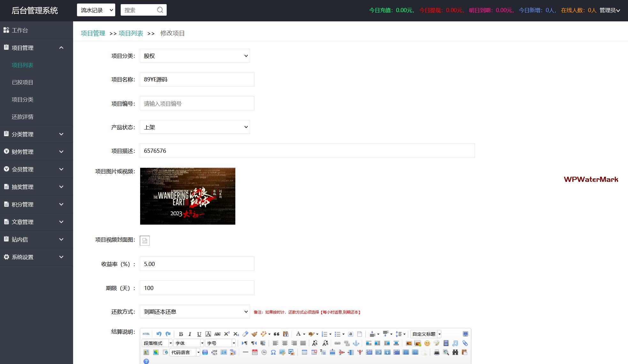
Task: Click the undo icon in editor toolbar
Action: point(159,334)
